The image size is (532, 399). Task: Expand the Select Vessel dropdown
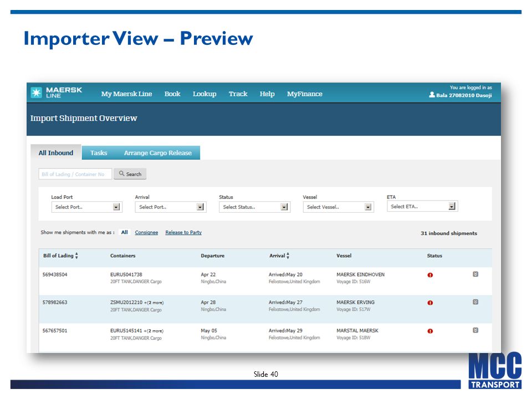338,207
